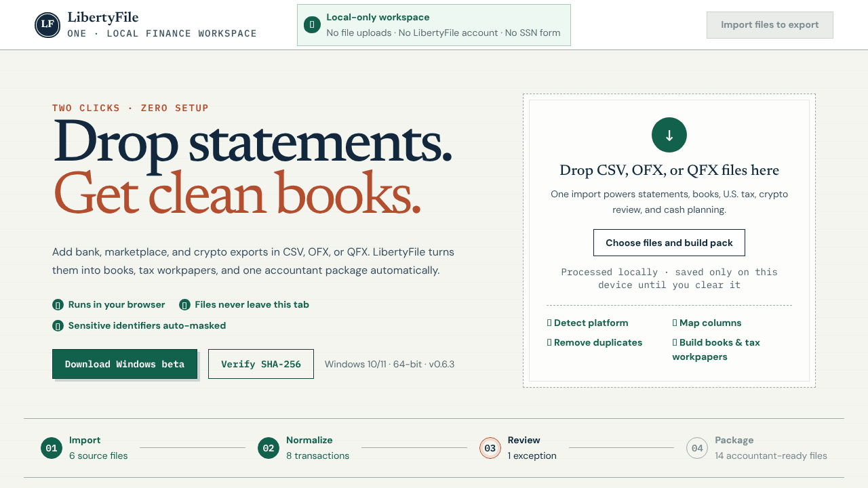868x488 pixels.
Task: Click the Files never leave this tab icon
Action: pos(184,305)
